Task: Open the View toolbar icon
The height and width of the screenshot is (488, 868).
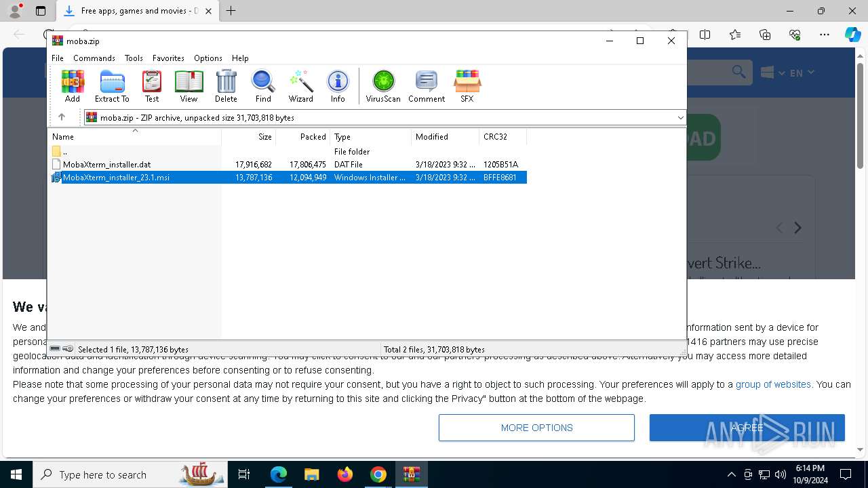Action: pos(189,86)
